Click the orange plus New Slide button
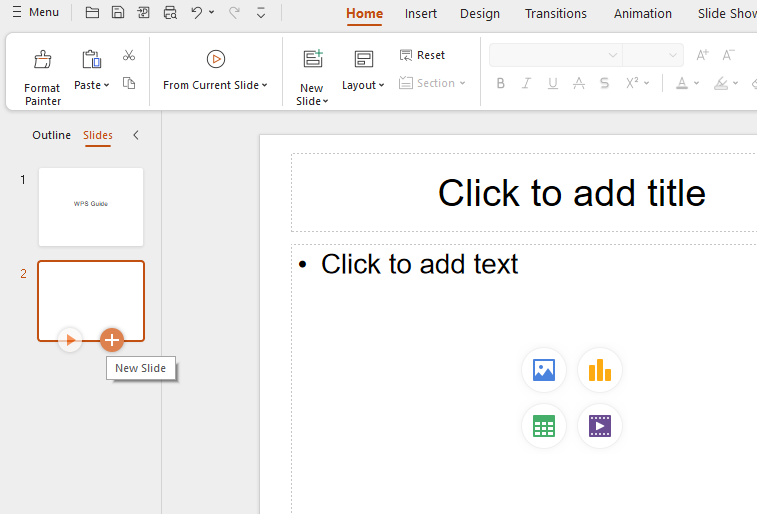Image resolution: width=757 pixels, height=514 pixels. 112,340
